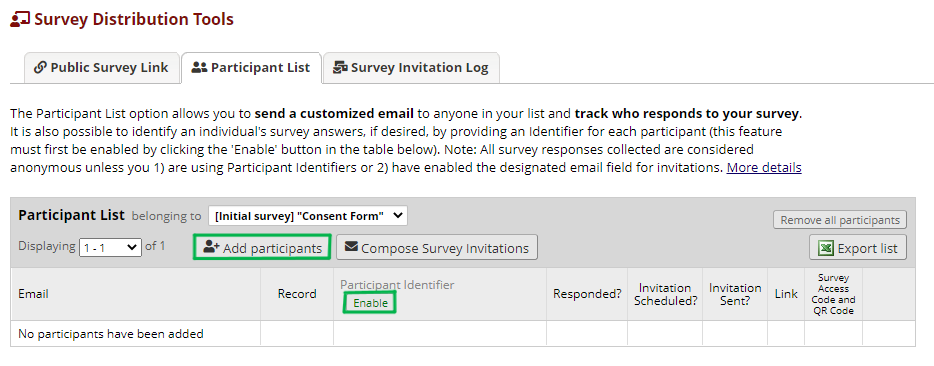Select the Participant List tab
Screen dimensions: 934x366
[251, 67]
